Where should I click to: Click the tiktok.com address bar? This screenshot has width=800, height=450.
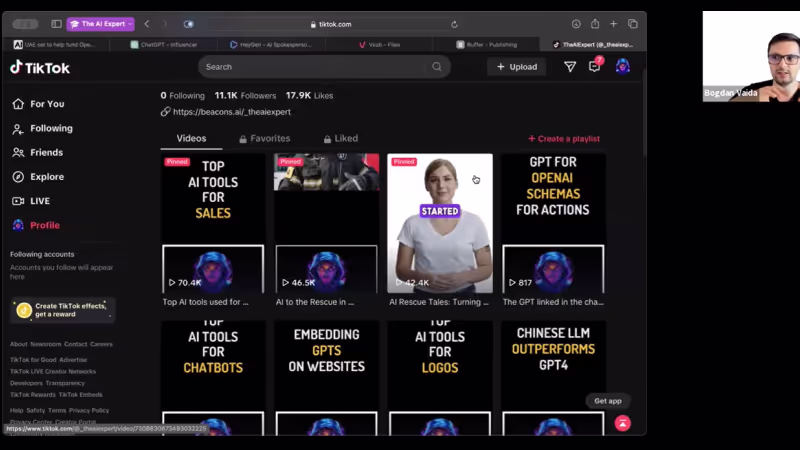331,24
